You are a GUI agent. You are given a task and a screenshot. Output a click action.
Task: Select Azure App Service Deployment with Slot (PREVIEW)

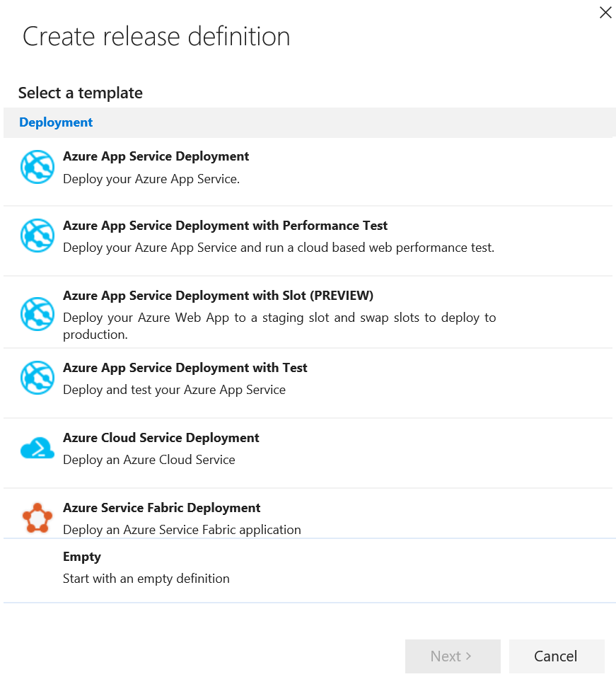click(x=218, y=296)
